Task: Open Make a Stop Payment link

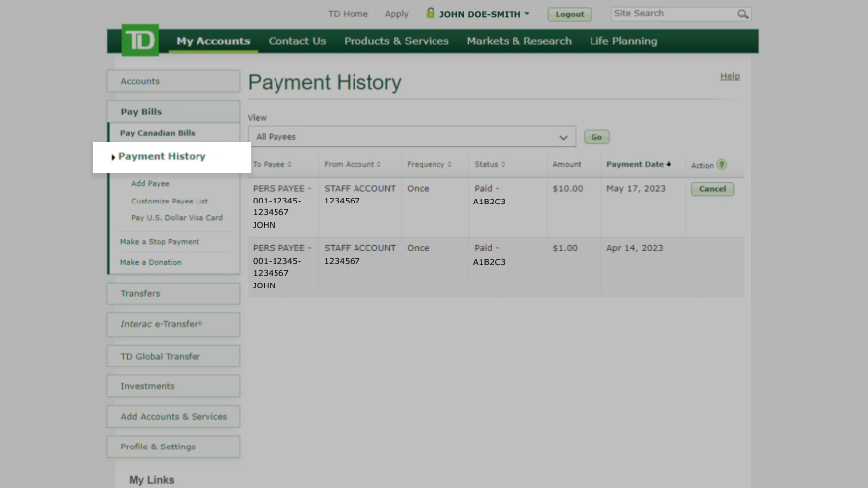Action: point(160,242)
